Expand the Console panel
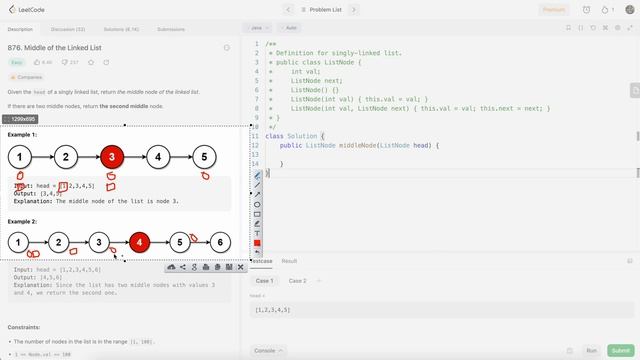The image size is (640, 360). click(x=268, y=351)
